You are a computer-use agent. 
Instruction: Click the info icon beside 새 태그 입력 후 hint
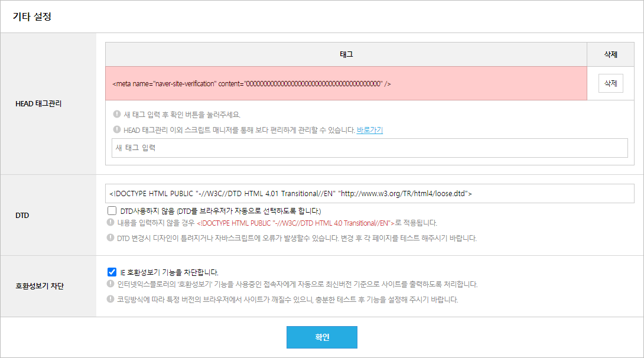[117, 114]
